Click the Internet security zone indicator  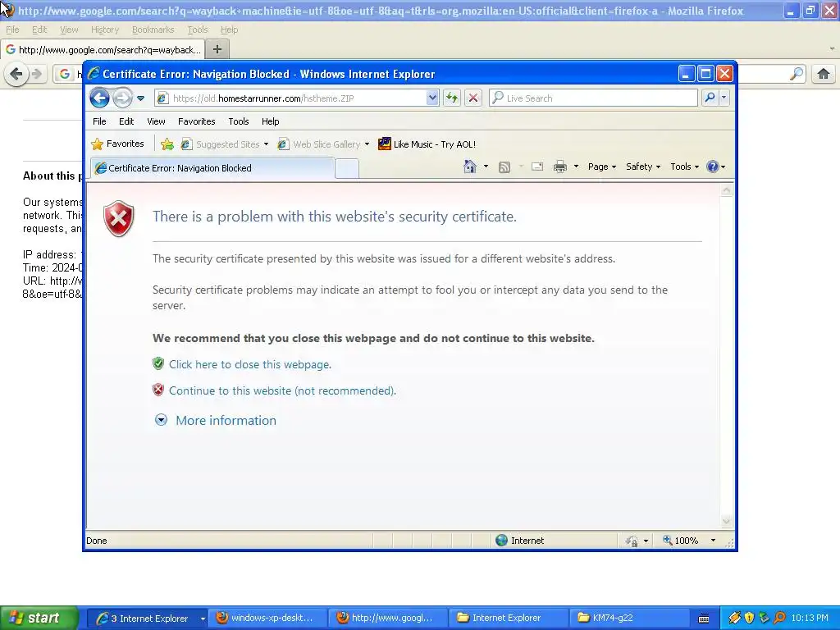click(x=519, y=541)
